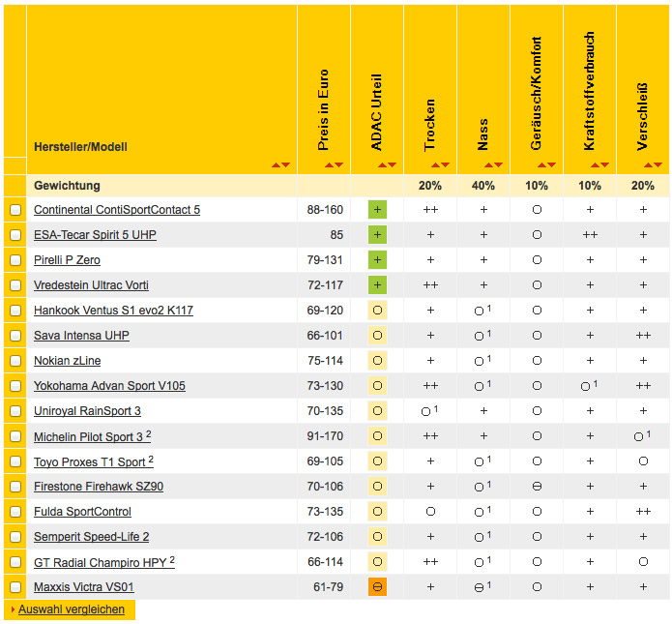Image resolution: width=672 pixels, height=624 pixels.
Task: Click yellow ADAC rating of Hankook Ventus S1
Action: (x=377, y=311)
